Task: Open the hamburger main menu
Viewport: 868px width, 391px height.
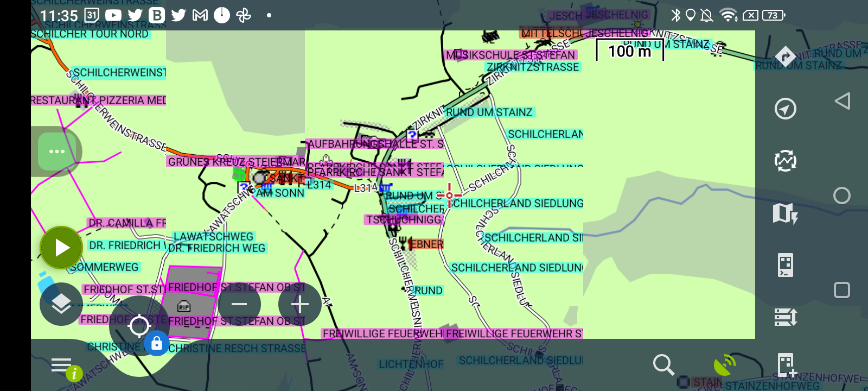Action: pyautogui.click(x=61, y=365)
